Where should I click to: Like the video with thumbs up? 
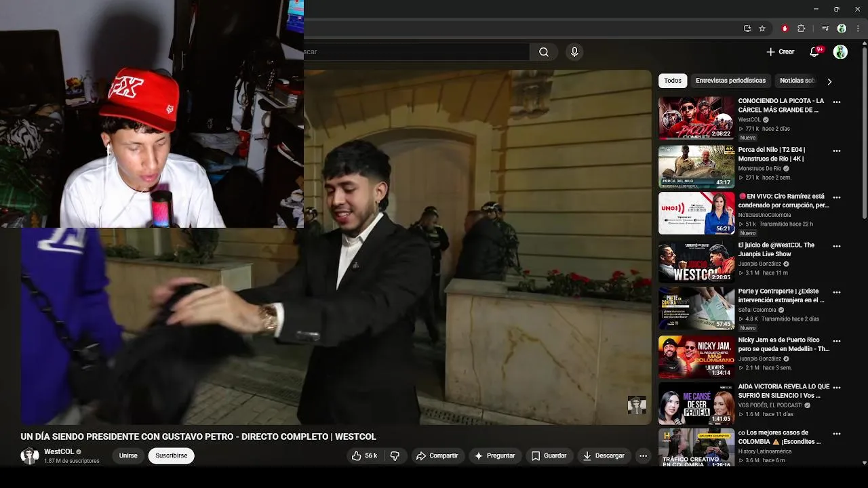point(364,456)
